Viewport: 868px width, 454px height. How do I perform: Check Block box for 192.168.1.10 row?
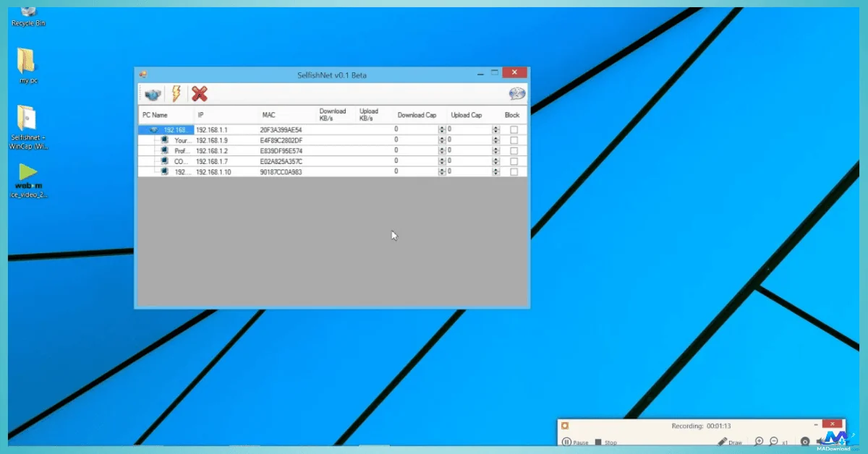click(514, 172)
